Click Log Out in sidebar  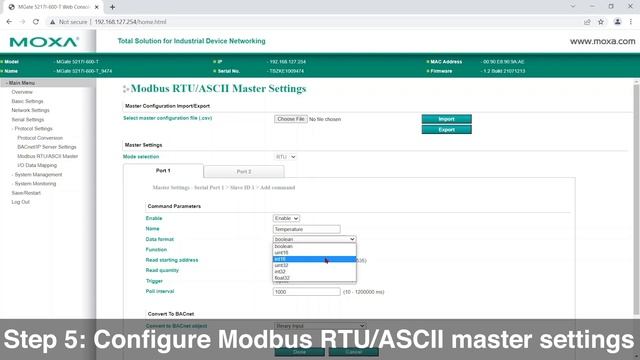[20, 202]
